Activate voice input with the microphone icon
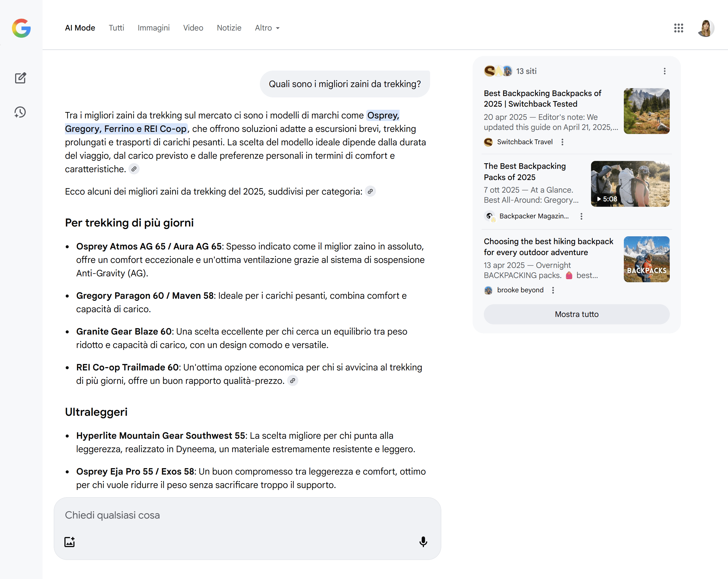The height and width of the screenshot is (579, 728). click(x=423, y=542)
